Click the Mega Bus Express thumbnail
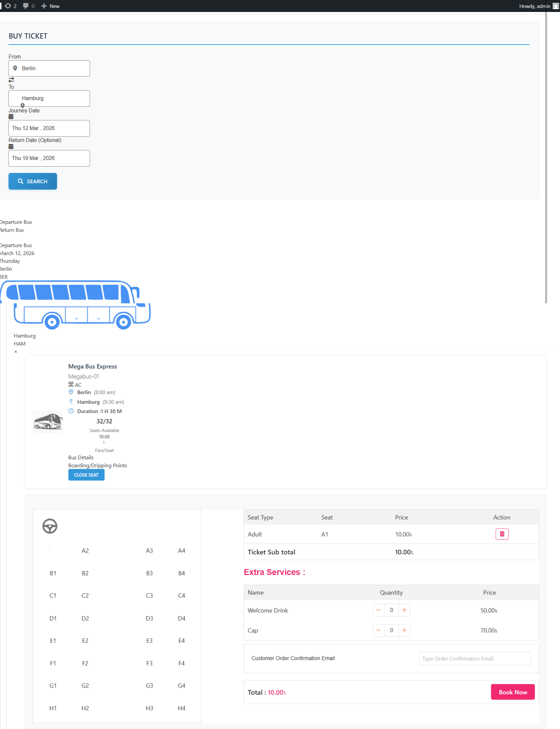Image resolution: width=560 pixels, height=729 pixels. pos(48,421)
